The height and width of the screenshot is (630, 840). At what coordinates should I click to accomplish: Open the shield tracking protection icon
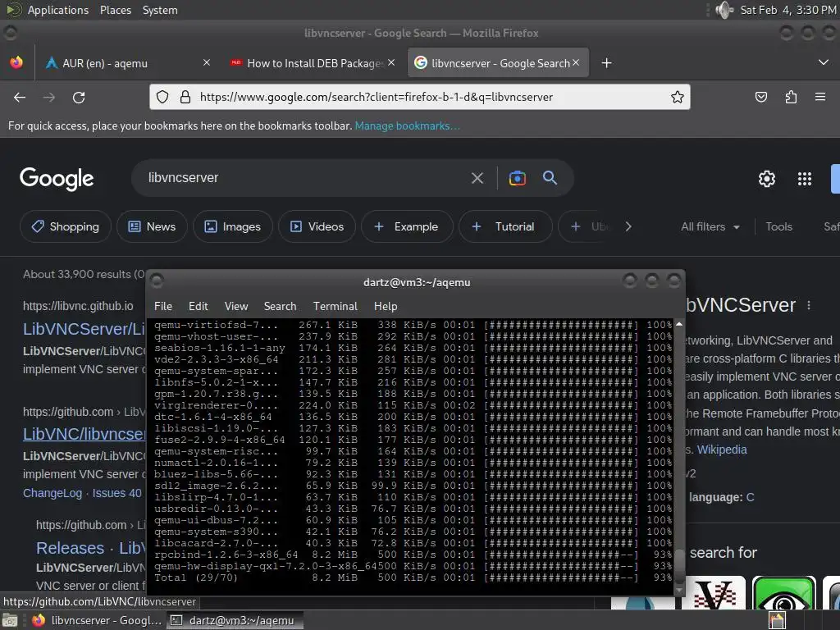(x=162, y=97)
